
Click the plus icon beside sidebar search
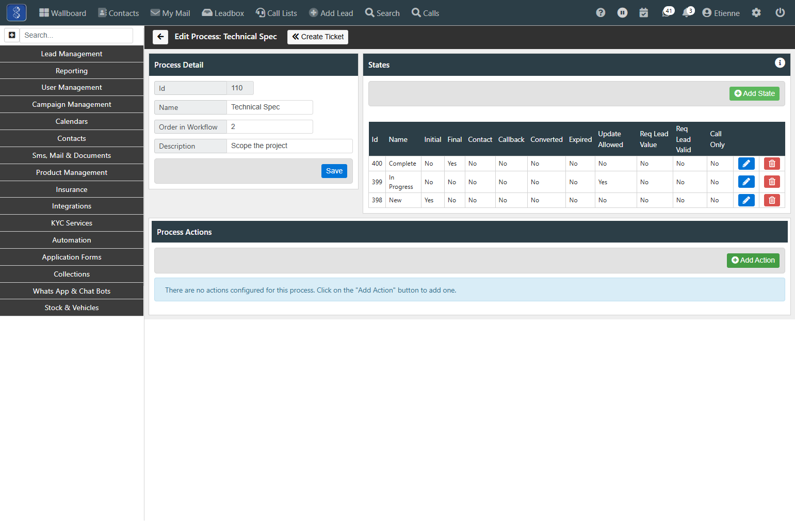pos(12,35)
